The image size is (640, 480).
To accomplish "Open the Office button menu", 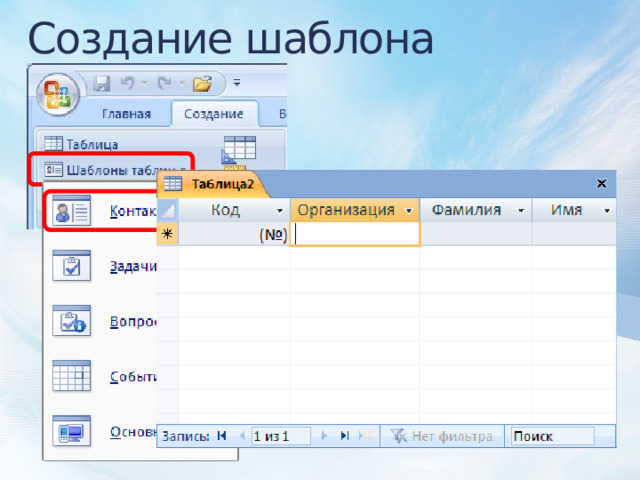I will pos(58,95).
